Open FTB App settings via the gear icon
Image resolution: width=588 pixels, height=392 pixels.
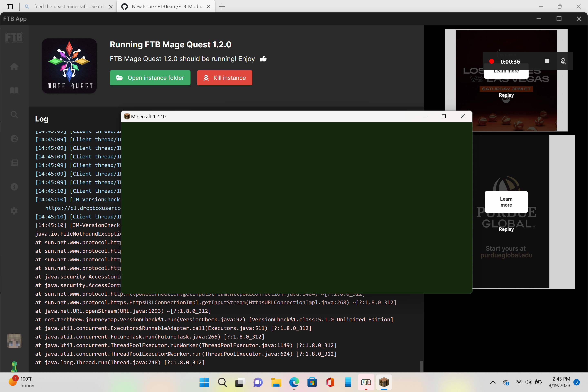[14, 211]
